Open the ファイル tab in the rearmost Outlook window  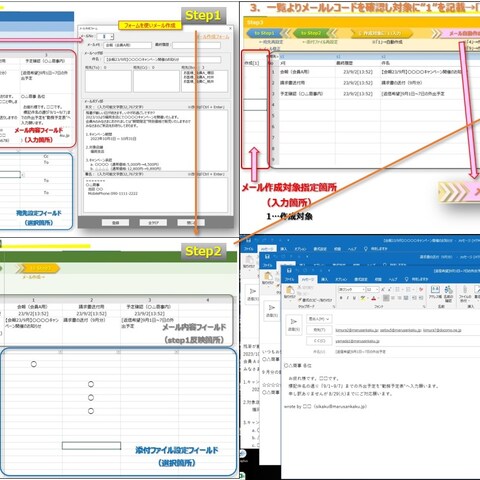point(249,249)
